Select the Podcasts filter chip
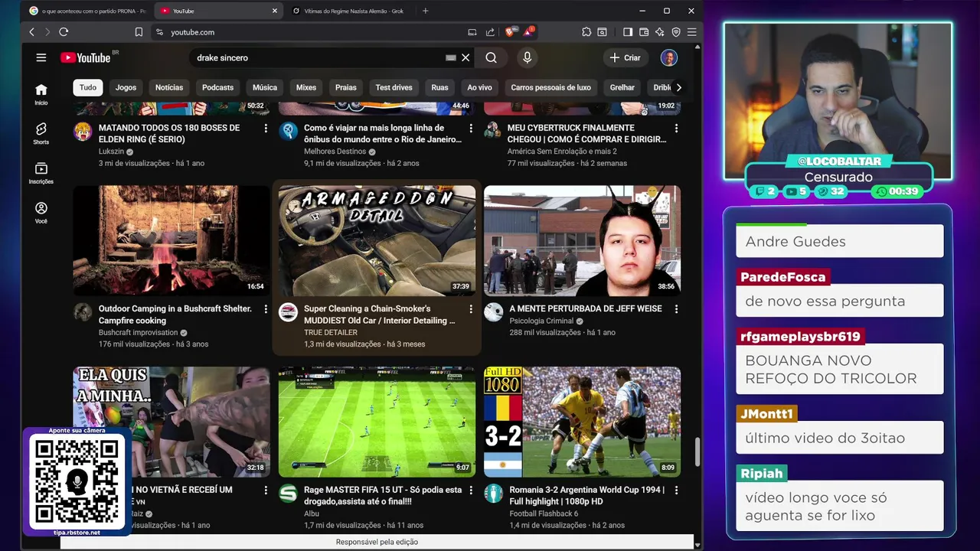Viewport: 980px width, 551px height. pos(217,87)
